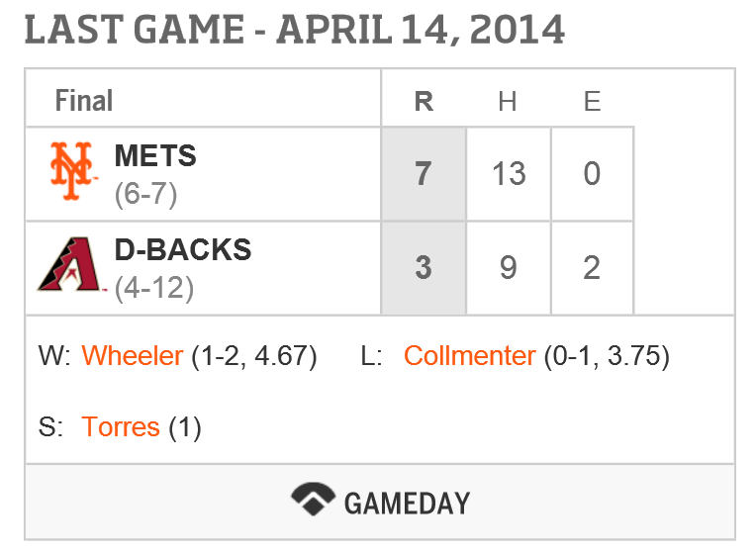Open winning pitcher Wheeler's profile

pos(133,356)
